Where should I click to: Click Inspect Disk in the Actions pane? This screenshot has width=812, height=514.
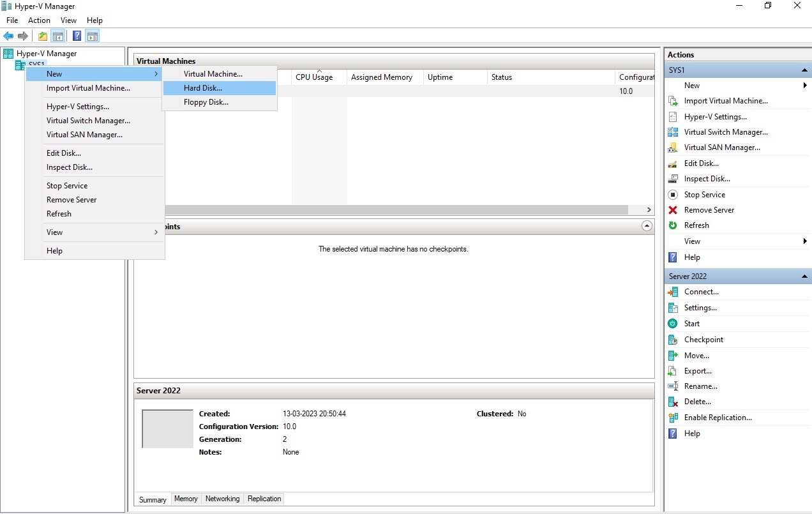(707, 179)
